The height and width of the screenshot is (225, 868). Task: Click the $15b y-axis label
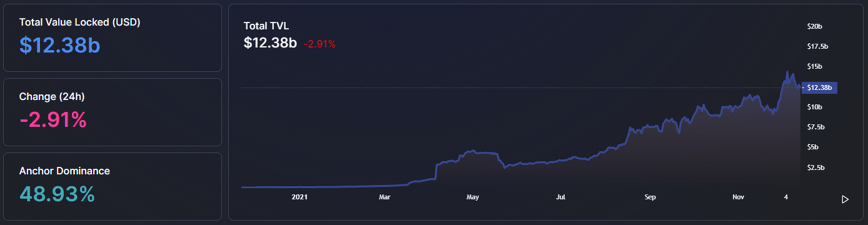814,66
